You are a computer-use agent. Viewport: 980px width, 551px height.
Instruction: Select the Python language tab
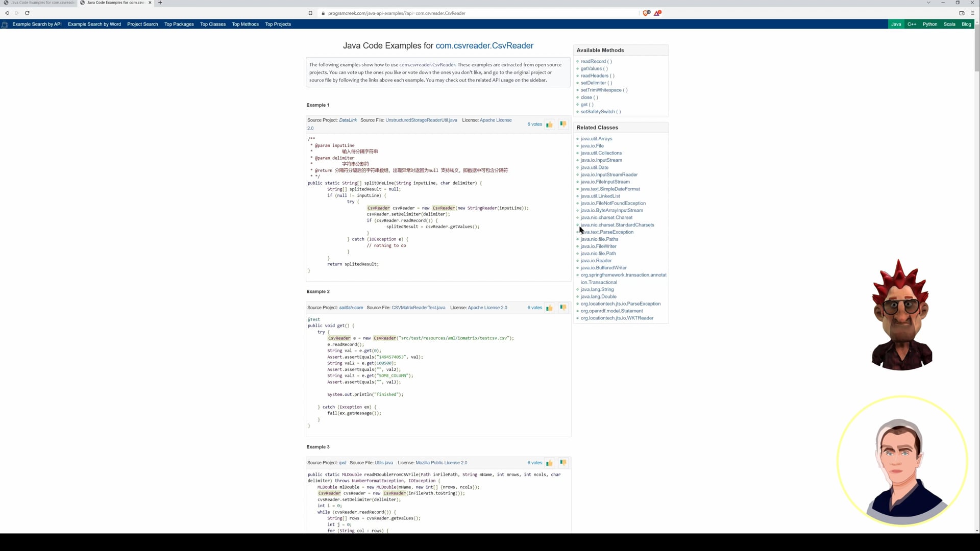tap(930, 24)
